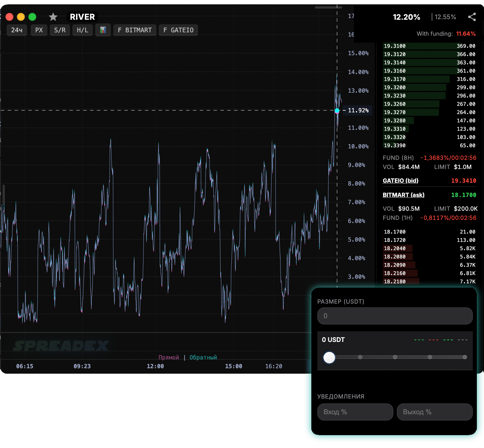
Task: Open BITMART (ask) exchange link
Action: tap(403, 195)
